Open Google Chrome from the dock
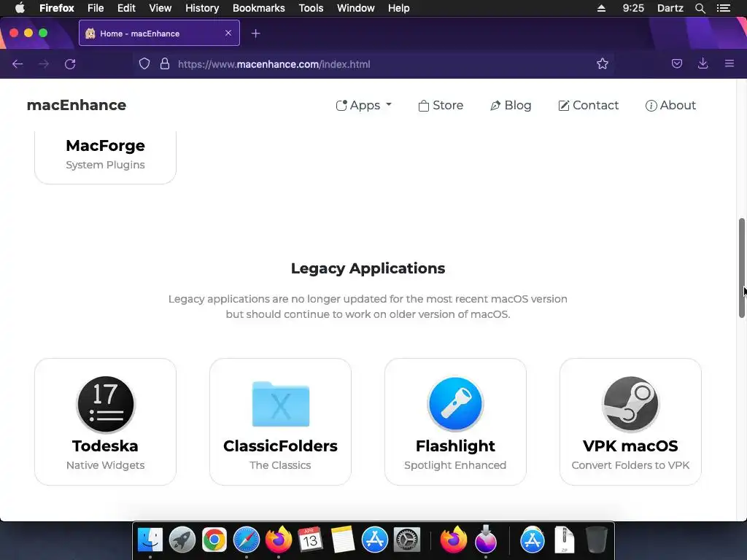This screenshot has width=747, height=560. 214,540
